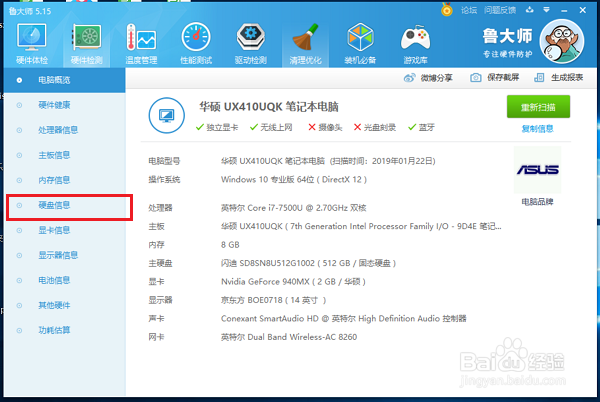The height and width of the screenshot is (402, 600).
Task: Click the 复制信息 copy info link
Action: pyautogui.click(x=537, y=129)
